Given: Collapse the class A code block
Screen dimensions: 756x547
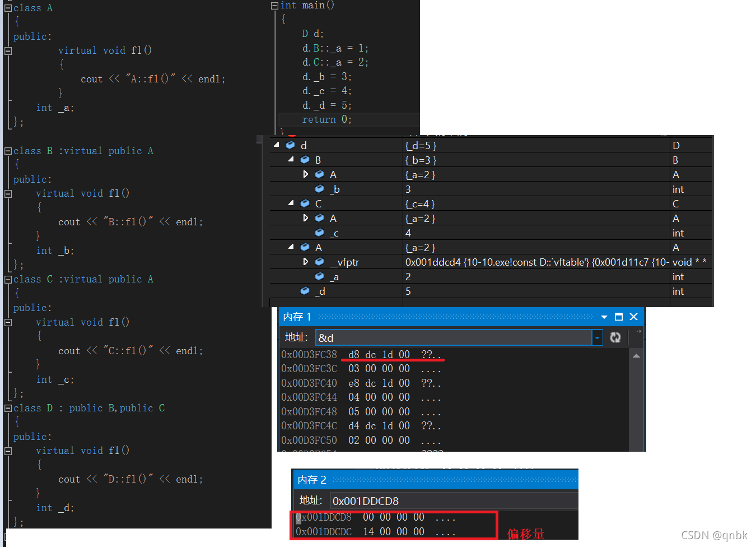Looking at the screenshot, I should 8,8.
